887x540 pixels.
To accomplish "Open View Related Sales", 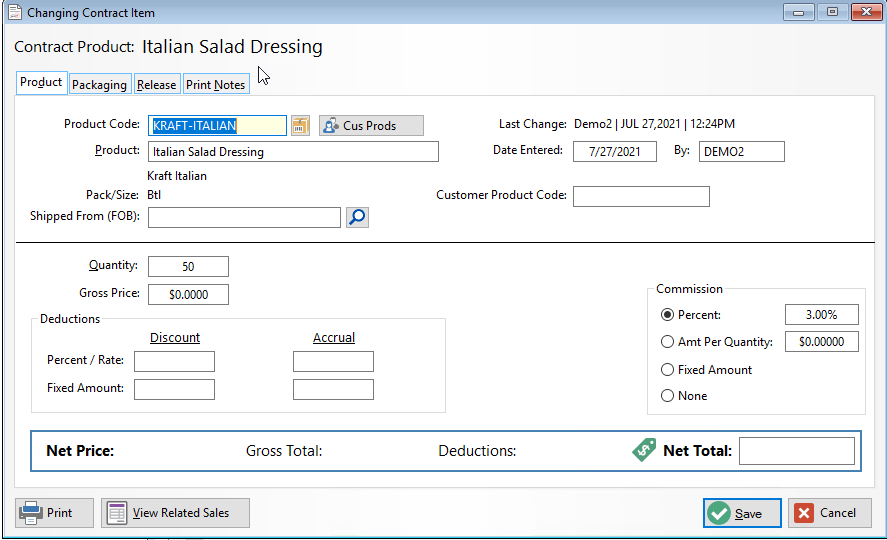I will (175, 513).
